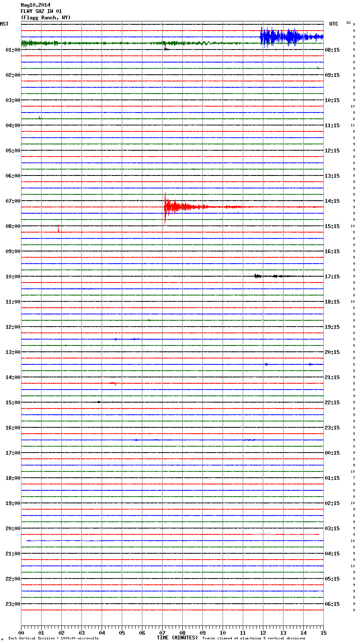357x644 pixels.
Task: Click the red spike below the 08:00 MST line
Action: (58, 229)
